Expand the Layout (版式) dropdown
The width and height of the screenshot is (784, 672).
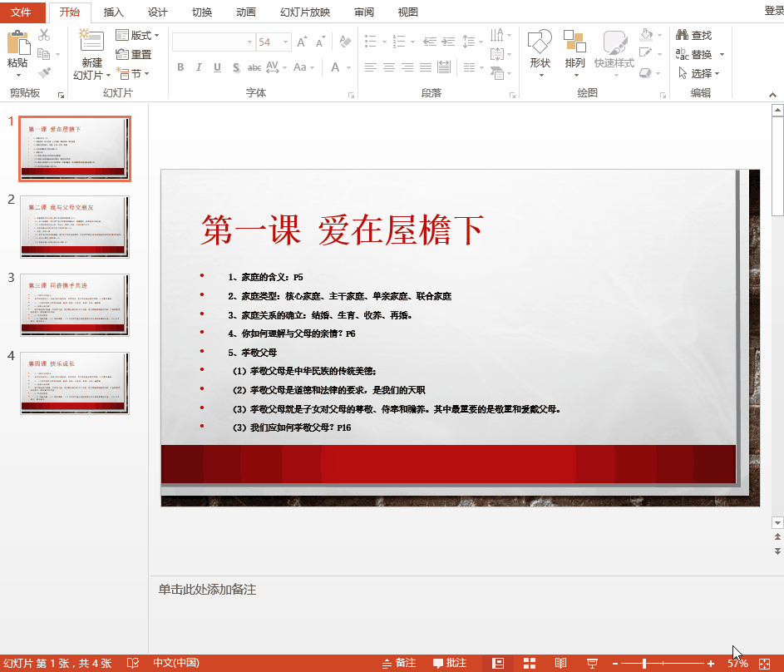138,35
